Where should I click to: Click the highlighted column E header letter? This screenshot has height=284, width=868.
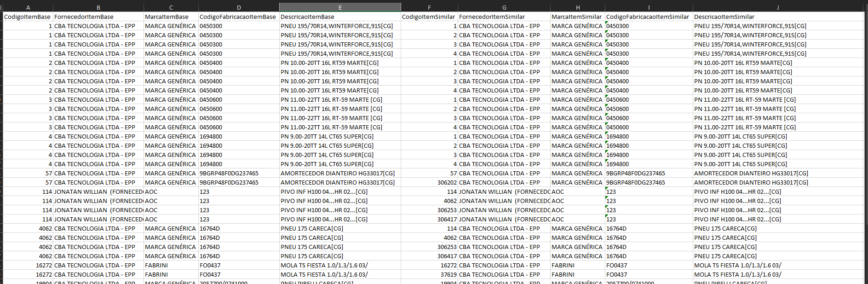340,7
